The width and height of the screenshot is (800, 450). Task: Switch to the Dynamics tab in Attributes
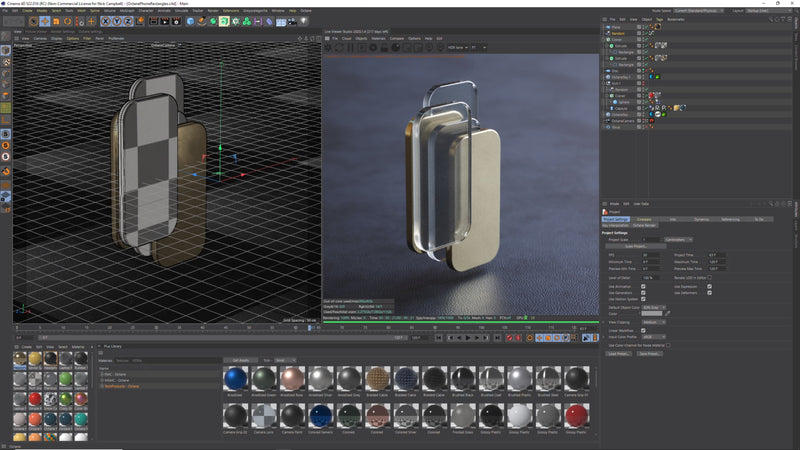click(701, 218)
